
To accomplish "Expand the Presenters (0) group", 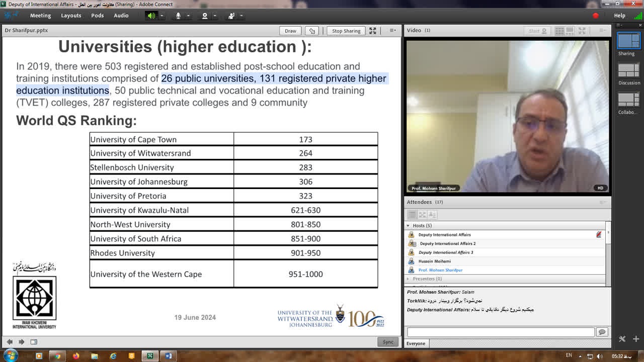I will click(x=408, y=279).
